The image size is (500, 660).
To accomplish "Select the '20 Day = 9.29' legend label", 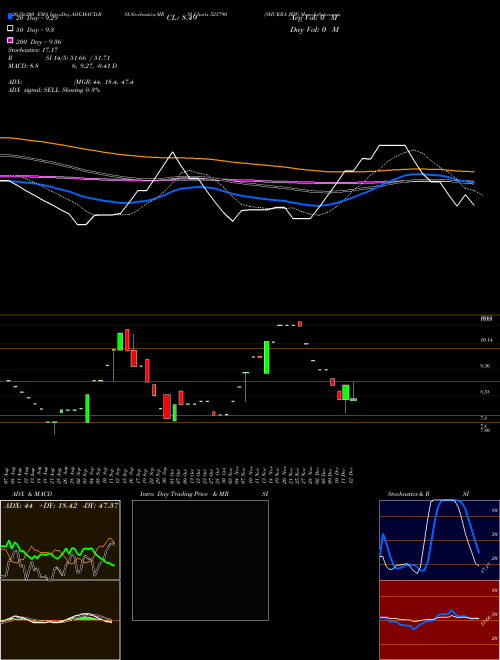I will [x=35, y=19].
